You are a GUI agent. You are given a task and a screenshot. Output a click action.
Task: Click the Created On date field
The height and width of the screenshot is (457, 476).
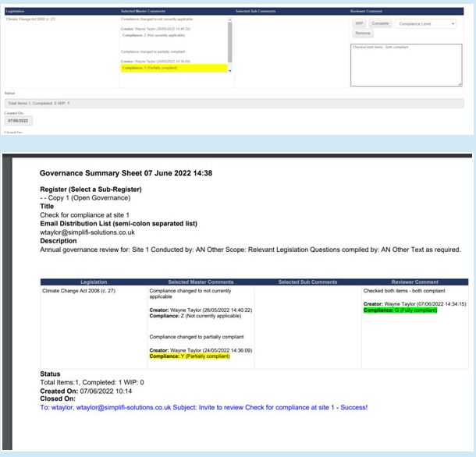[x=18, y=121]
